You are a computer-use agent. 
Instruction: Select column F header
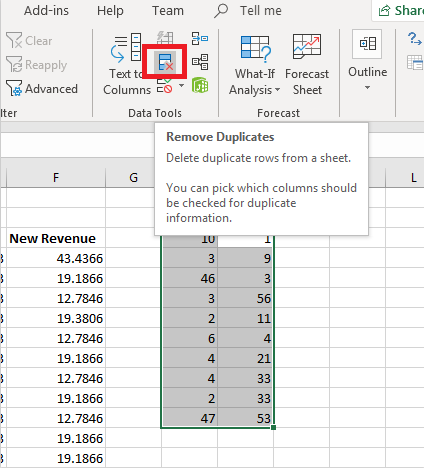[x=56, y=177]
